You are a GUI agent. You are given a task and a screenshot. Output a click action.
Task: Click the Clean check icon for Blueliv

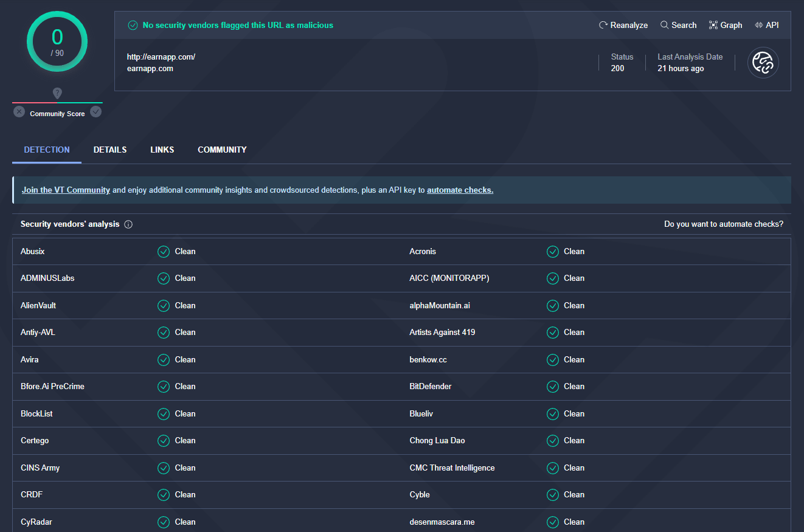(x=553, y=413)
